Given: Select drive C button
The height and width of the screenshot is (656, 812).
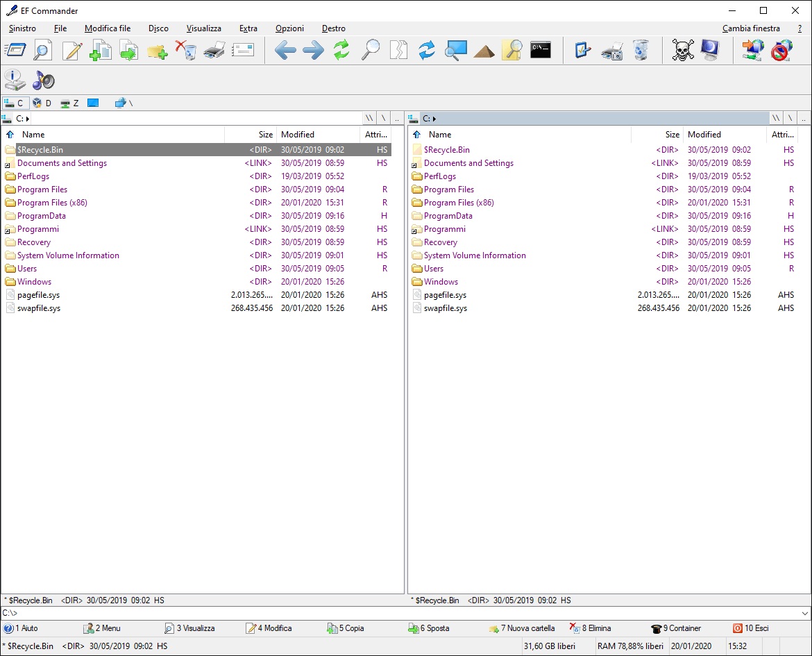Looking at the screenshot, I should click(15, 103).
